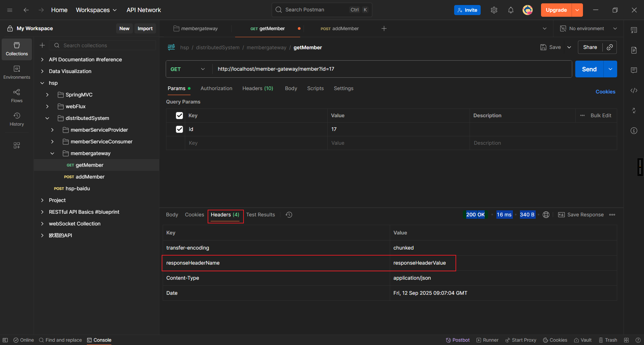Open the Postbot assistant in status bar
Viewport: 644px width, 345px height.
tap(458, 340)
